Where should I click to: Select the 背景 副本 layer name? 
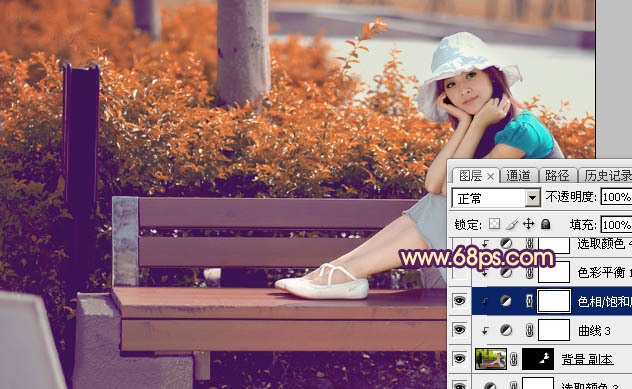587,359
